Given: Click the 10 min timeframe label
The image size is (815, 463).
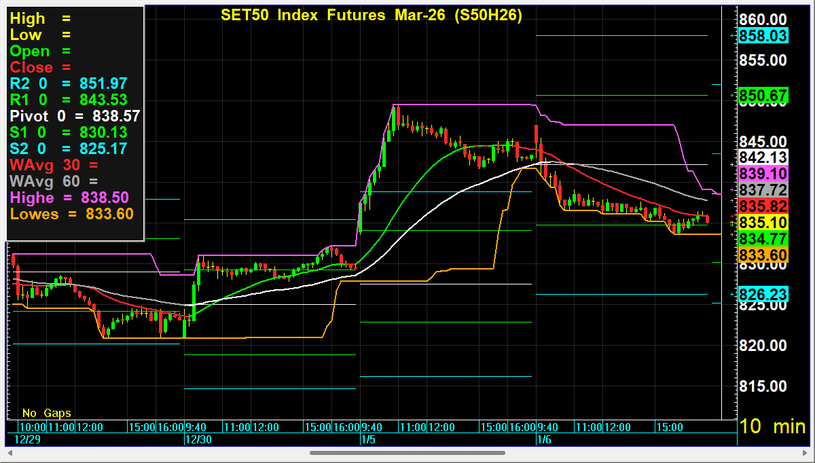Looking at the screenshot, I should (771, 426).
